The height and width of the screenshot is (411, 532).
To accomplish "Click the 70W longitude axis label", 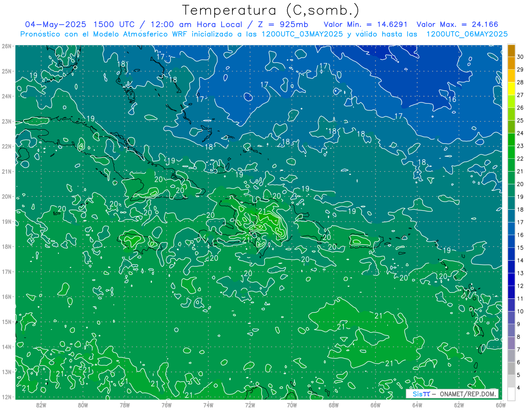I will pyautogui.click(x=292, y=405).
